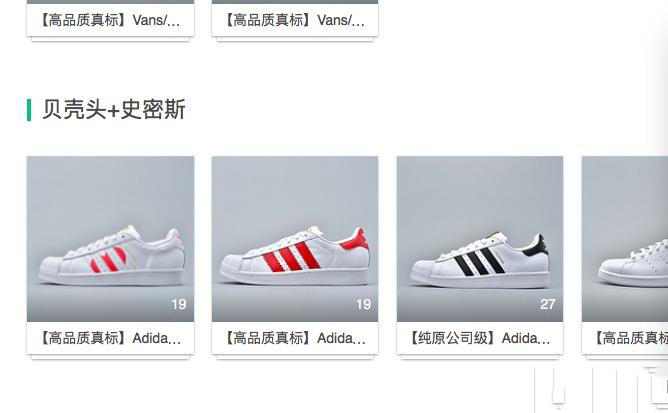Click the 19 photo count on heart-striped shoe

(179, 304)
